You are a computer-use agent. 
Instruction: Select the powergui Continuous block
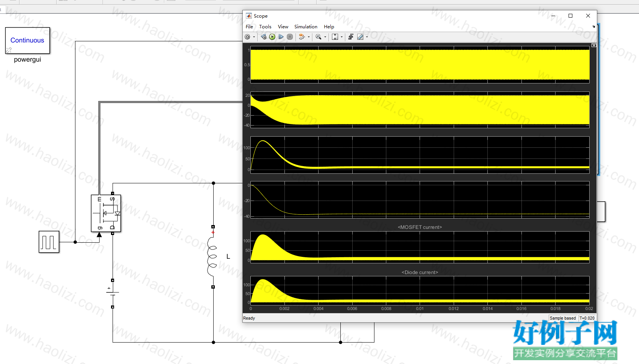tap(28, 41)
